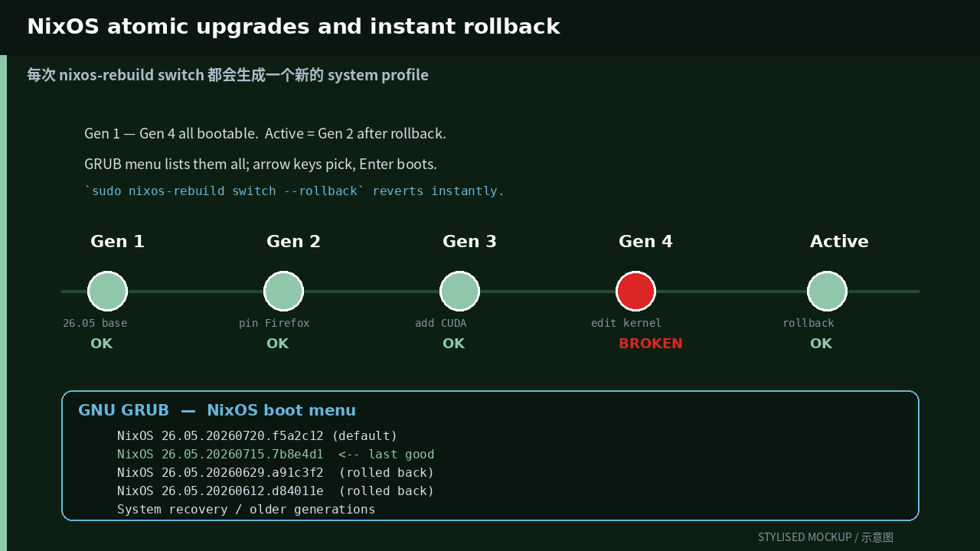Click the Gen 2 timeline node
This screenshot has height=551, width=980.
tap(283, 291)
